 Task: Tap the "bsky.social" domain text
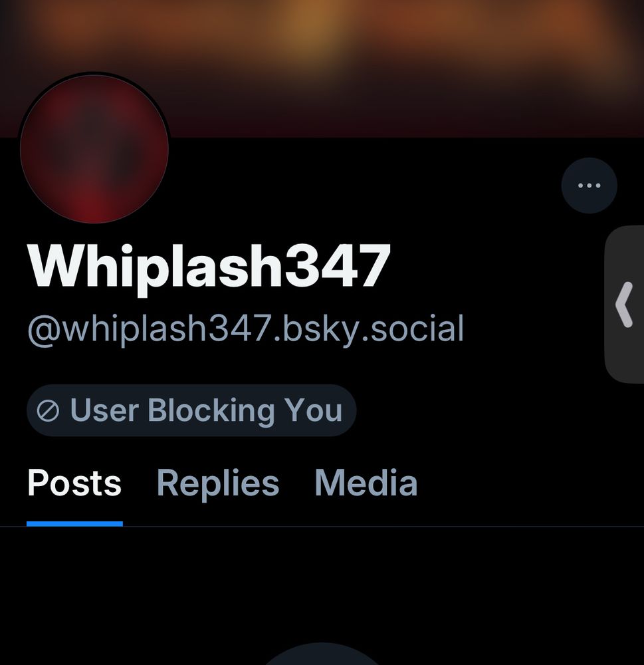tap(373, 329)
